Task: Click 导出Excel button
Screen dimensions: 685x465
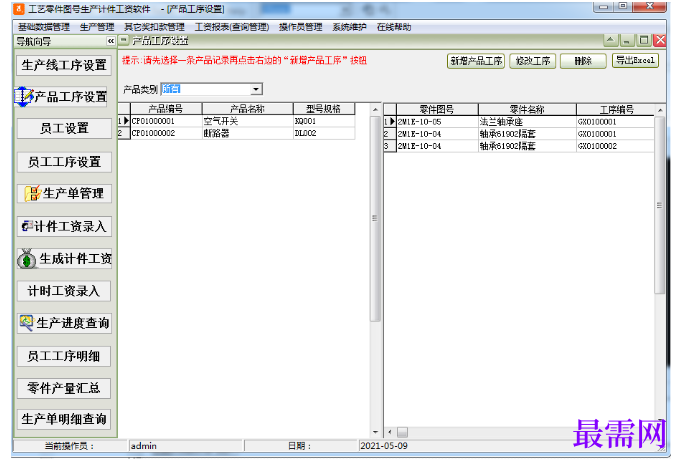Action: click(635, 60)
